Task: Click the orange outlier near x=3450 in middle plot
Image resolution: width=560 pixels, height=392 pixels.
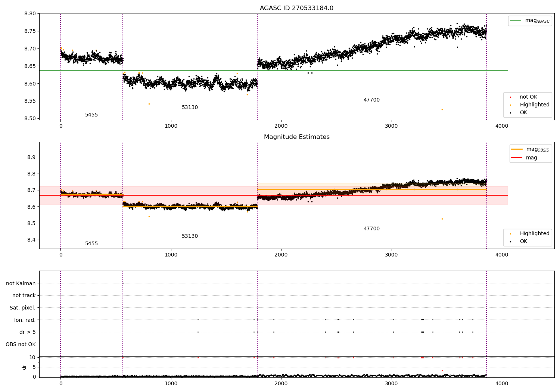Action: click(442, 219)
